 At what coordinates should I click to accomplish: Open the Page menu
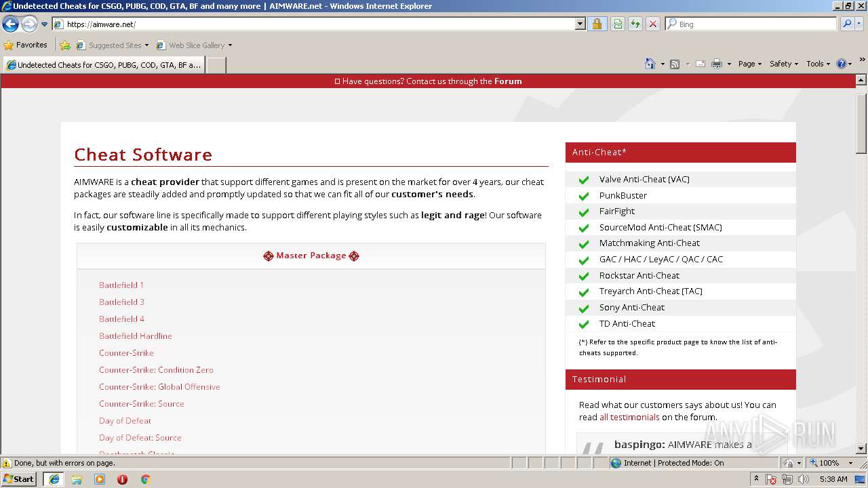(x=749, y=64)
